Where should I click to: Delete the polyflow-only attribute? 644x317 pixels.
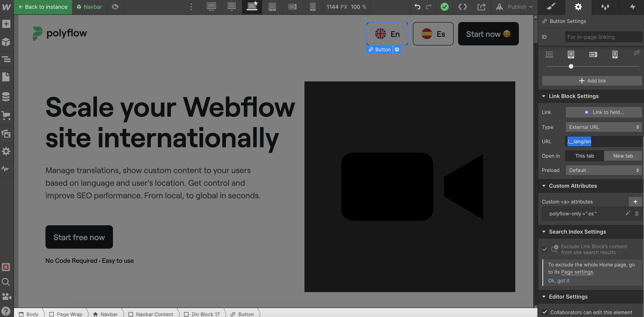(x=637, y=213)
